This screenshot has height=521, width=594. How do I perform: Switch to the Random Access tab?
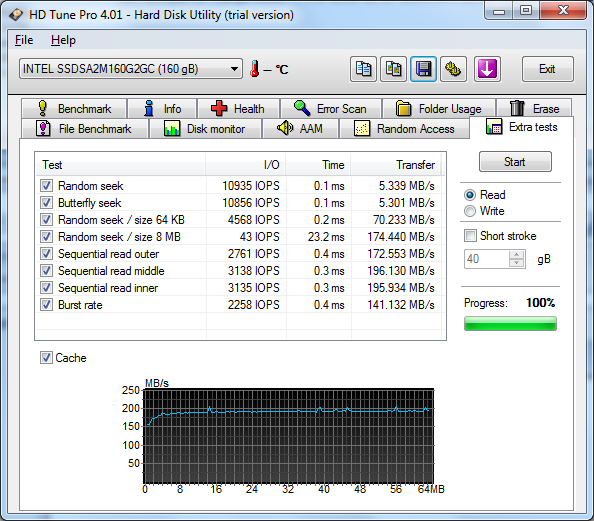coord(404,128)
